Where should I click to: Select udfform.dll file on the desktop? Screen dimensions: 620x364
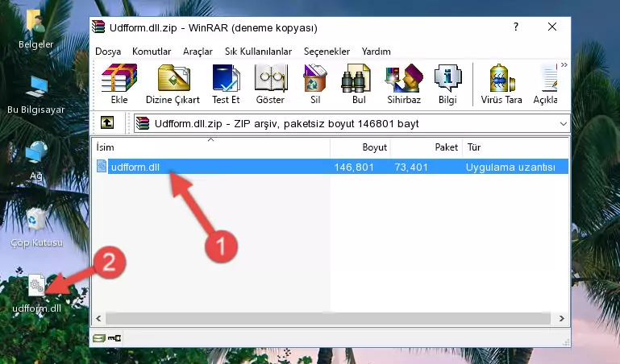click(36, 294)
